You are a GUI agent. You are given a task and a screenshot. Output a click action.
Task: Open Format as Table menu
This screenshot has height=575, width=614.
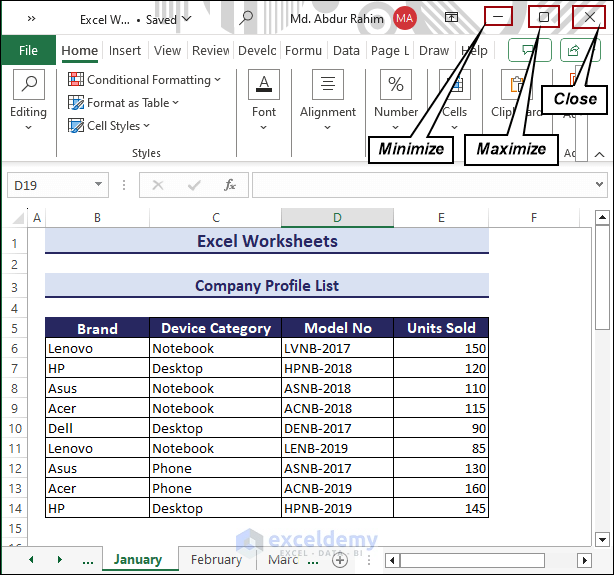tap(123, 103)
